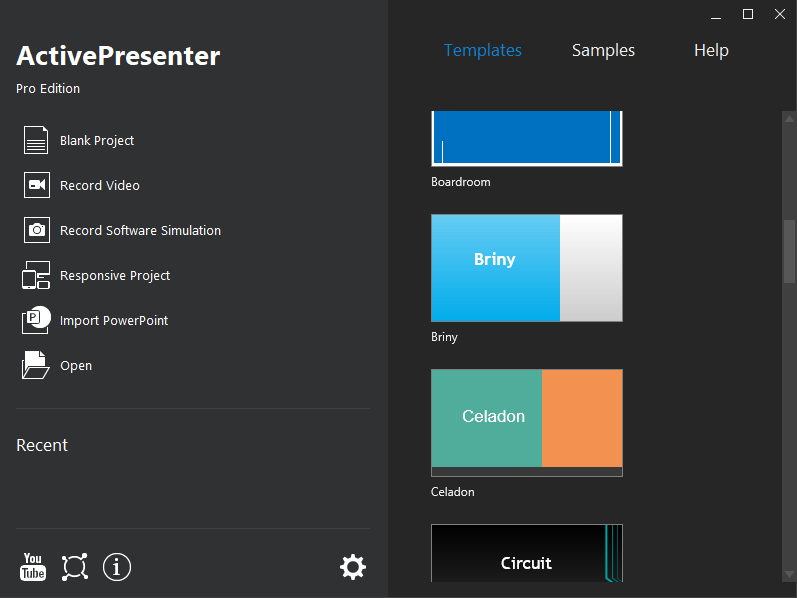Select the Boardroom template thumbnail
This screenshot has height=598, width=797.
coord(527,139)
